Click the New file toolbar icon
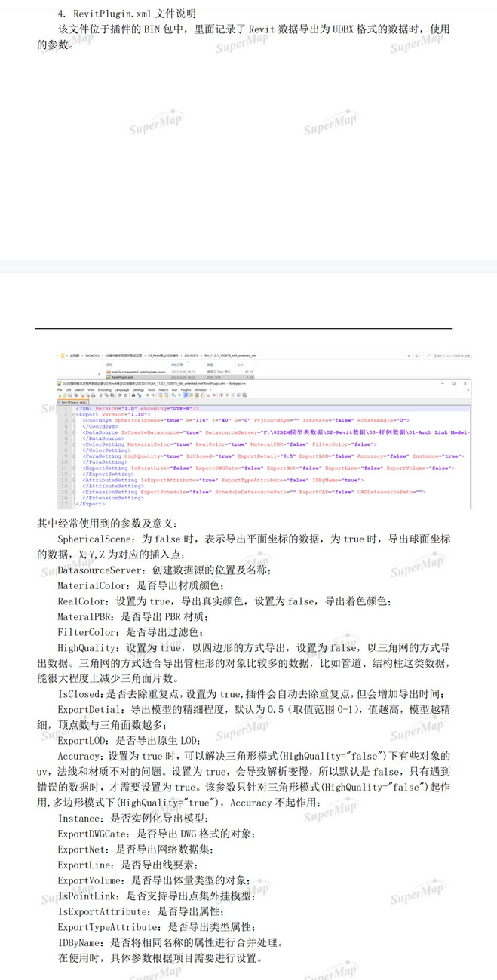The width and height of the screenshot is (497, 980). pos(60,395)
